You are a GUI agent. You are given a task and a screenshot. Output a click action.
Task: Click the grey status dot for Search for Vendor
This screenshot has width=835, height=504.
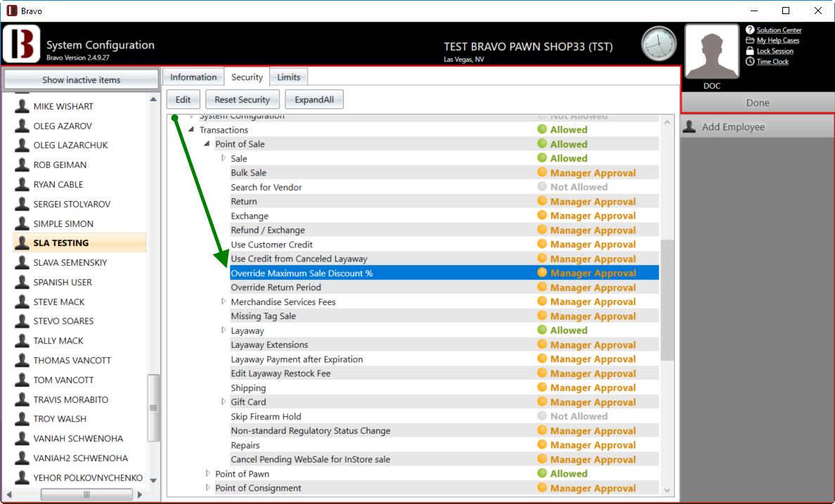[542, 186]
